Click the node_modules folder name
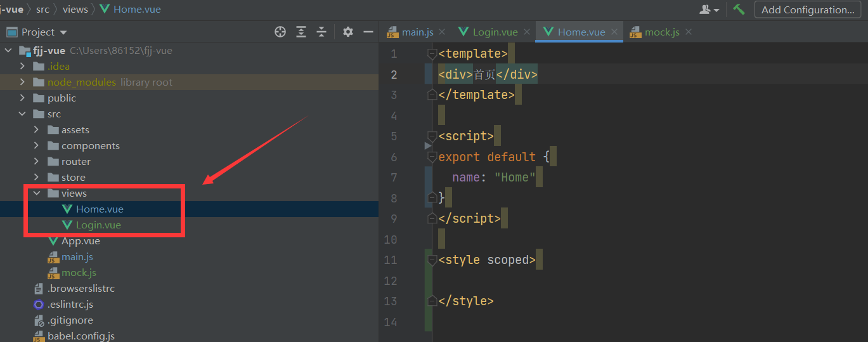868x342 pixels. tap(82, 82)
